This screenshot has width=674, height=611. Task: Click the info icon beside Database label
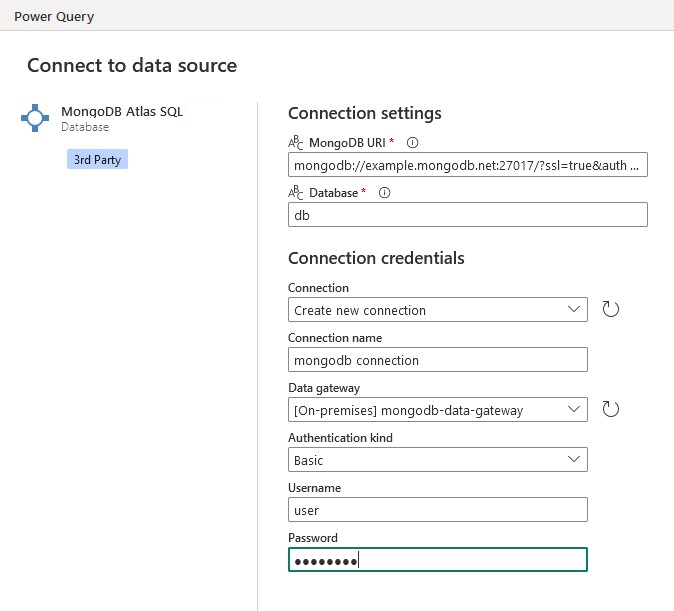(x=384, y=193)
